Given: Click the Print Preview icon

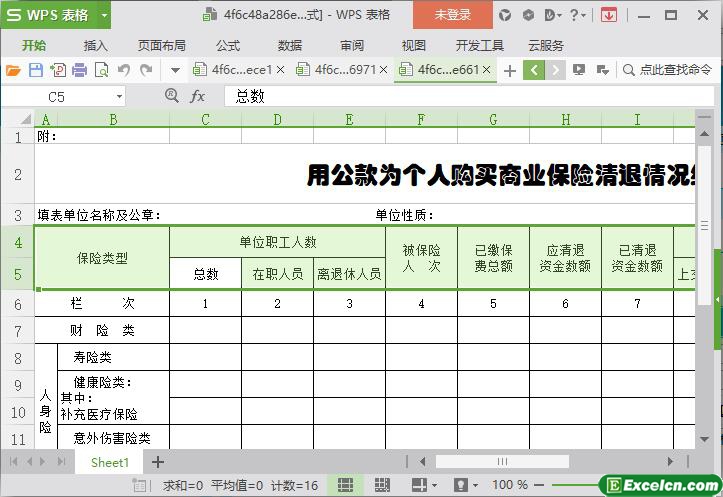Looking at the screenshot, I should click(x=101, y=70).
